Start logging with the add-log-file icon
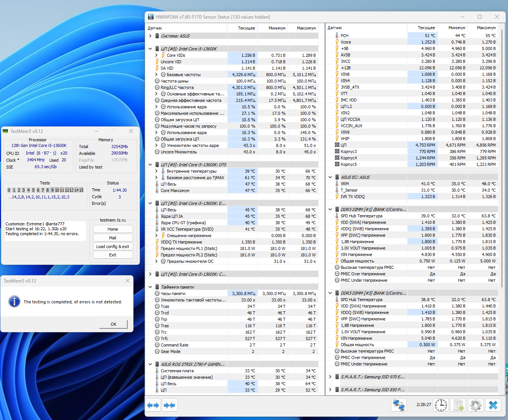Screen dimensions: 508x420 point(459,405)
